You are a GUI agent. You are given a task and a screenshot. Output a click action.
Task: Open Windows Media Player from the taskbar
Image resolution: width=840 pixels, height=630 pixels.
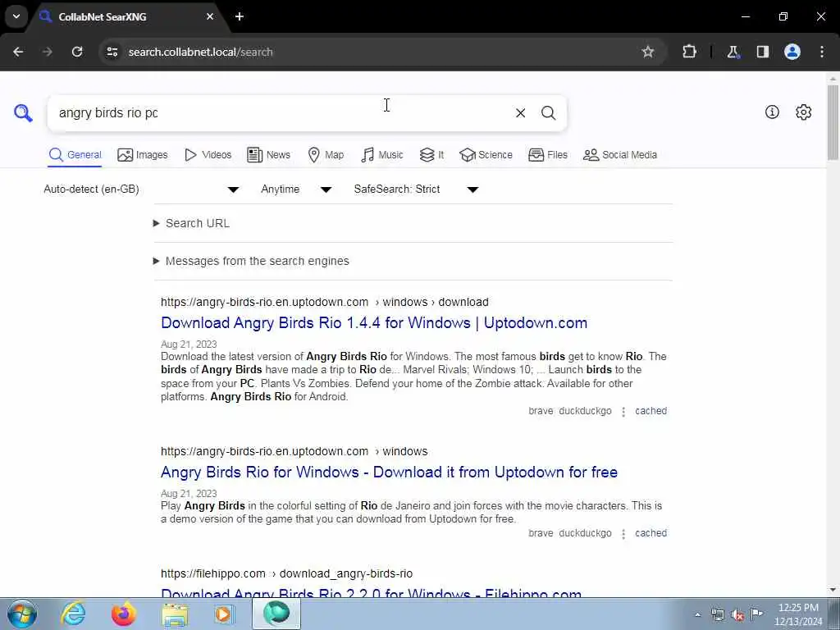pos(224,614)
